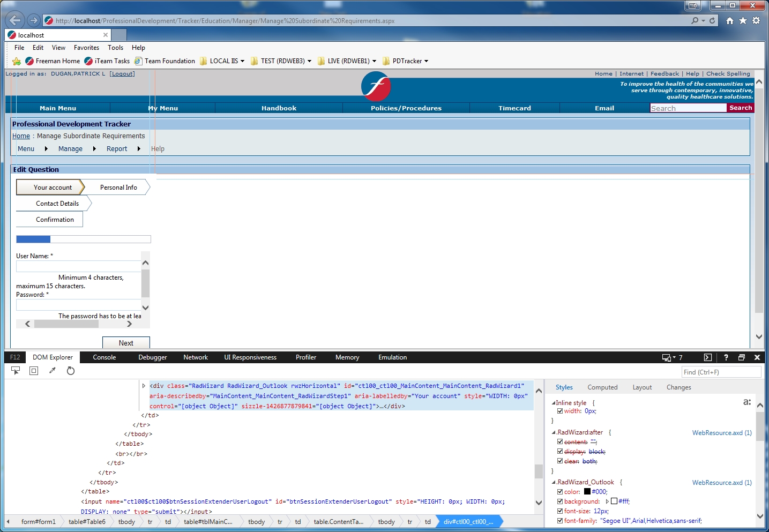Click the a: pseudo-state toggle in Styles
Viewport: 769px width, 532px height.
[x=747, y=402]
